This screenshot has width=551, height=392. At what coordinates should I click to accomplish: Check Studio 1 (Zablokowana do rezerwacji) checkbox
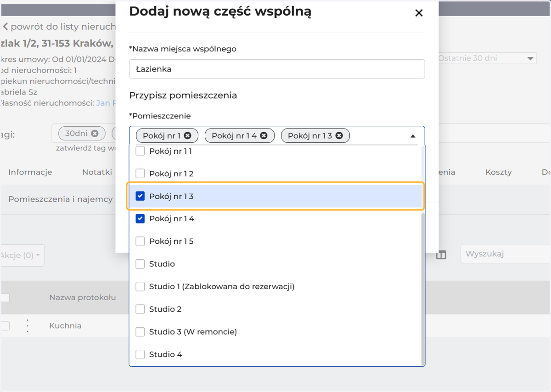141,286
